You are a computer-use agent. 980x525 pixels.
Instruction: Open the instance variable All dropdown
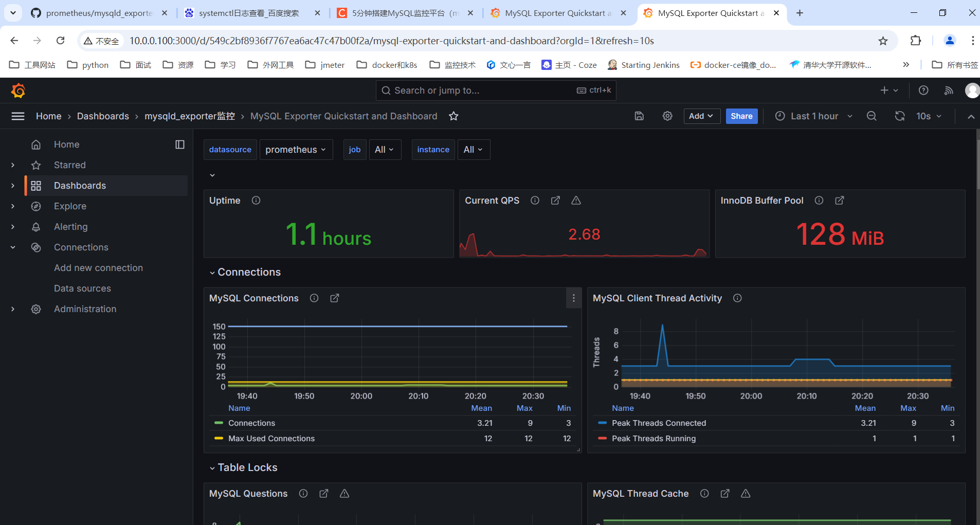pos(474,150)
